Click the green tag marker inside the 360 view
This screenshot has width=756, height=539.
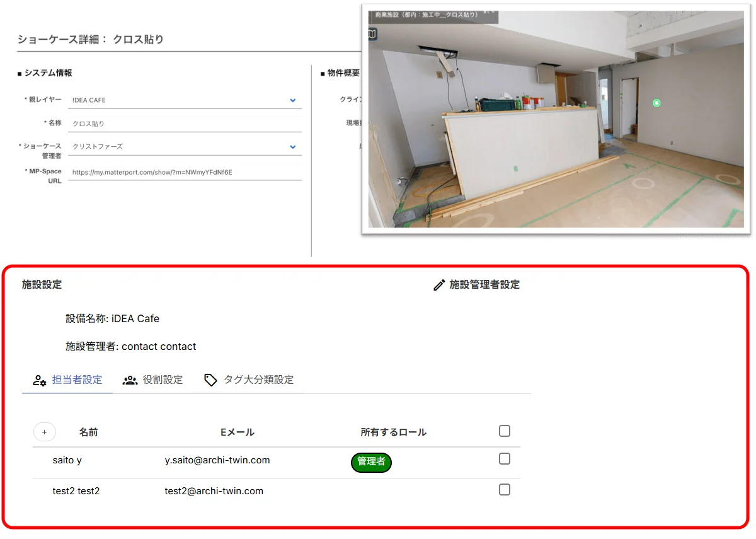pyautogui.click(x=657, y=101)
